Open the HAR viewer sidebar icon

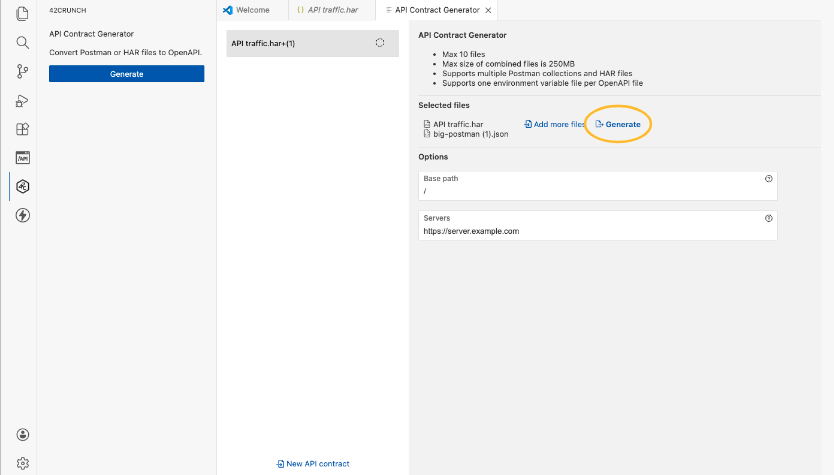22,157
